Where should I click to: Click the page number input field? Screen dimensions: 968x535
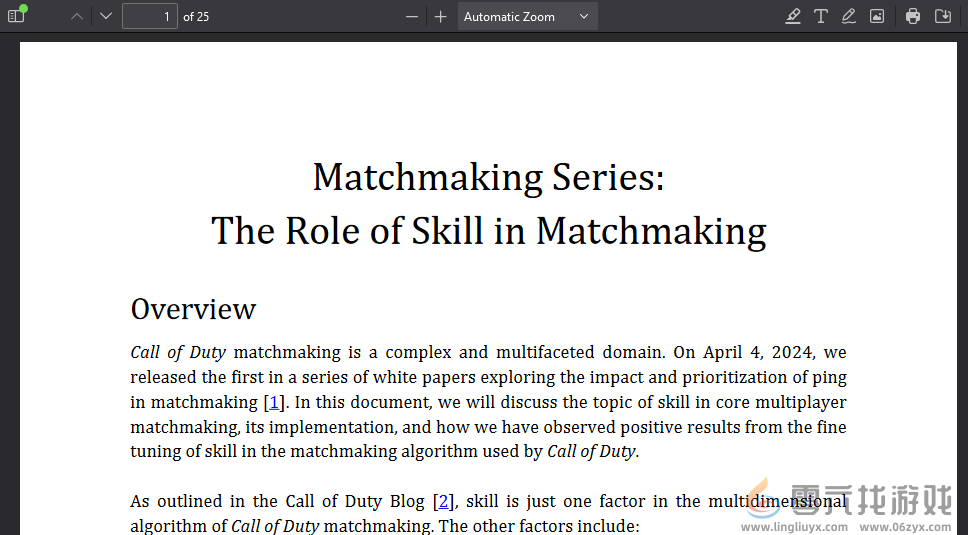click(x=149, y=16)
